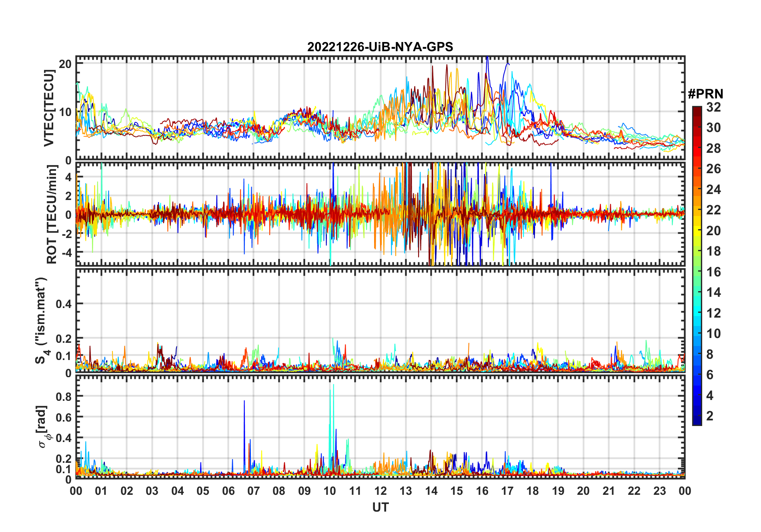Click the 20 tick on the VTEC axis
This screenshot has height=532, width=761.
click(x=66, y=64)
